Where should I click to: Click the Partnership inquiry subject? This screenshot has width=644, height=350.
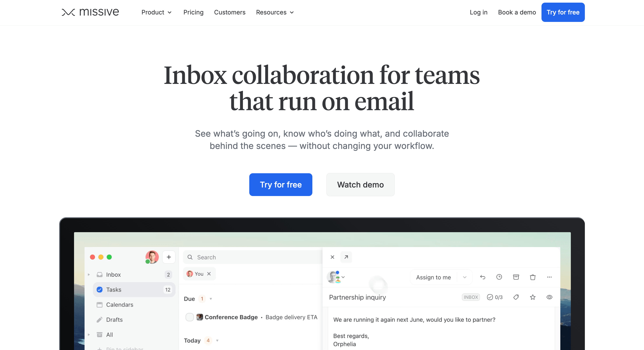[x=357, y=297]
